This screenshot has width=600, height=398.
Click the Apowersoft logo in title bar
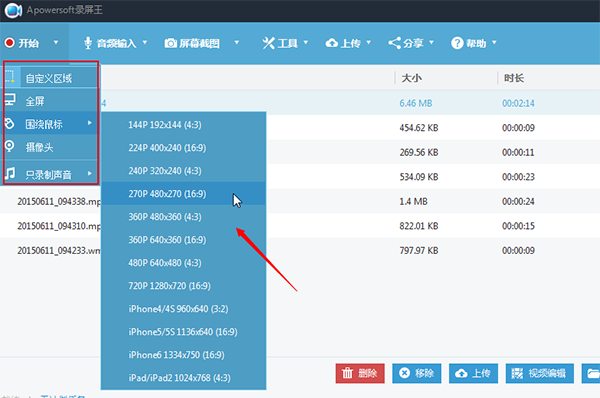[x=13, y=10]
